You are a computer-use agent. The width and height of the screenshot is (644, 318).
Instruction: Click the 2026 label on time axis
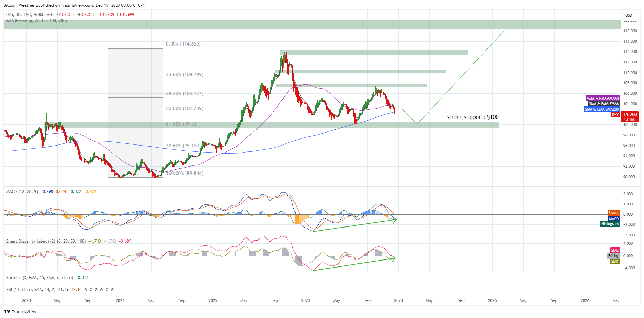coord(585,300)
